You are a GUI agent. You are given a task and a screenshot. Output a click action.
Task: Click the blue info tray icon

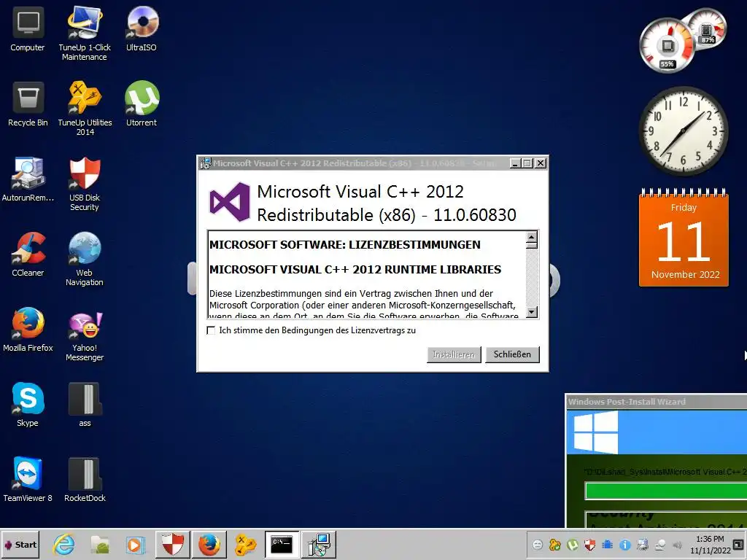[625, 545]
